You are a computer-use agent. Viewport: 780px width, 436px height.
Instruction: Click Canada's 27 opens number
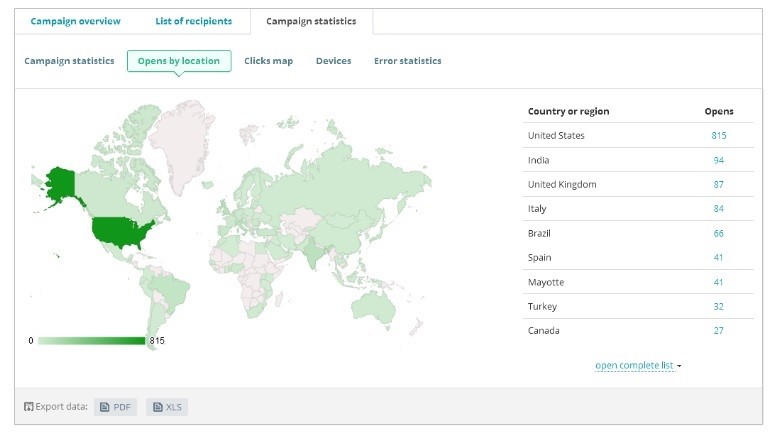(718, 331)
